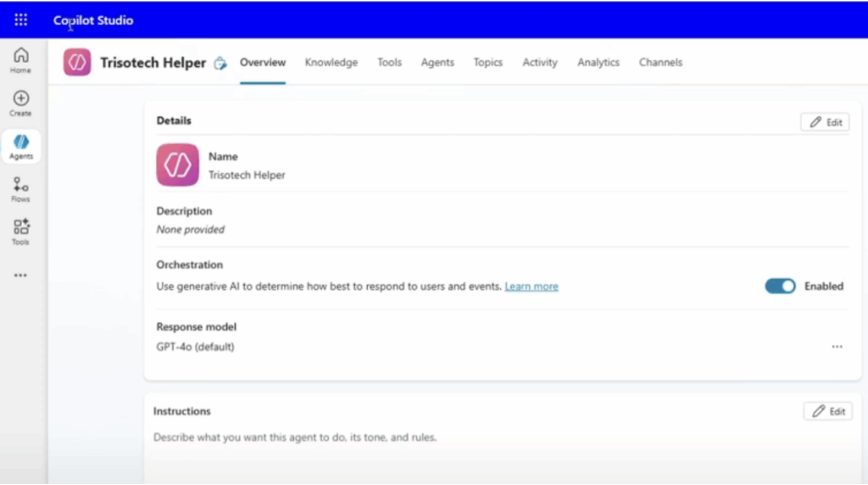The width and height of the screenshot is (868, 485).
Task: Follow the Learn more link
Action: point(531,287)
